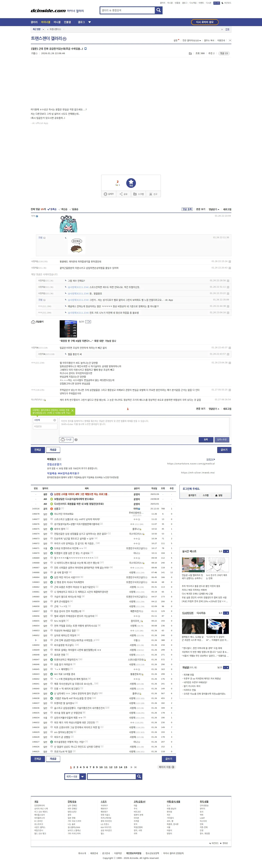
Task: Click the scrap folder icon near 조회
Action: coord(190,54)
